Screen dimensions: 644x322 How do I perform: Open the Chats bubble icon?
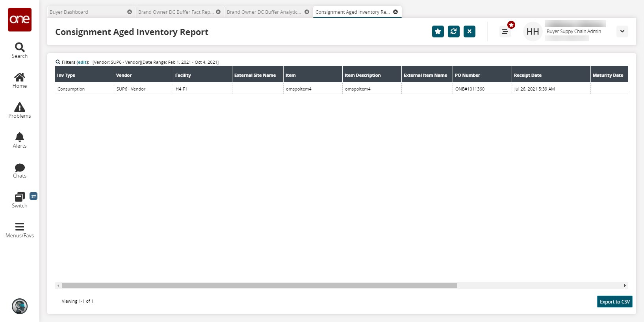(20, 170)
